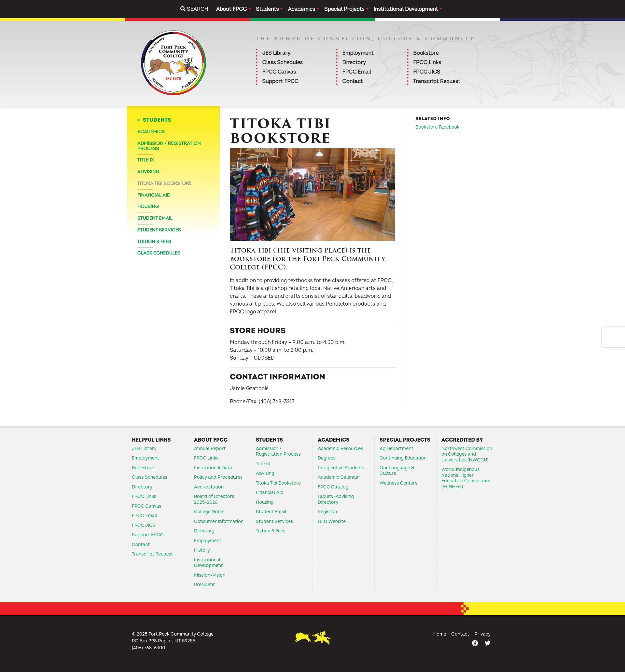Select Financial Aid in the sidebar

(x=154, y=195)
